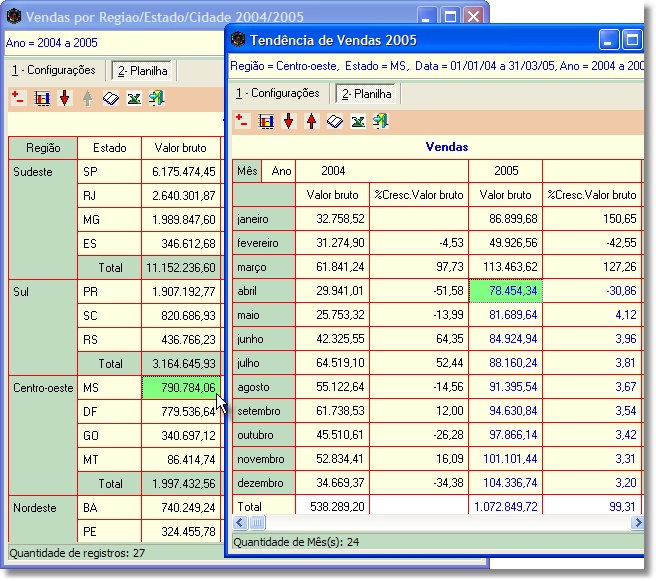Click value 6.175.474,45 for SP

181,172
